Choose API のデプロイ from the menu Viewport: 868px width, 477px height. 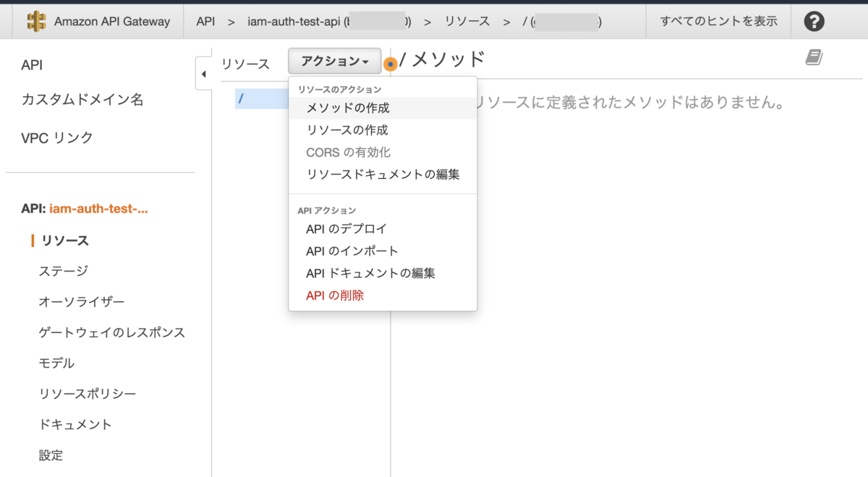383,229
